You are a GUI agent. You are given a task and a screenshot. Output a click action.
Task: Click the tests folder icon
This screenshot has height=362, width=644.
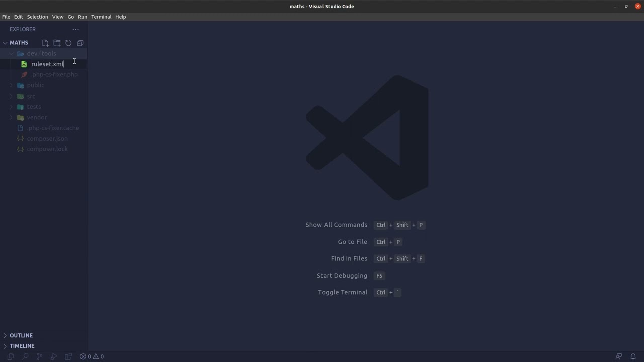(x=20, y=107)
